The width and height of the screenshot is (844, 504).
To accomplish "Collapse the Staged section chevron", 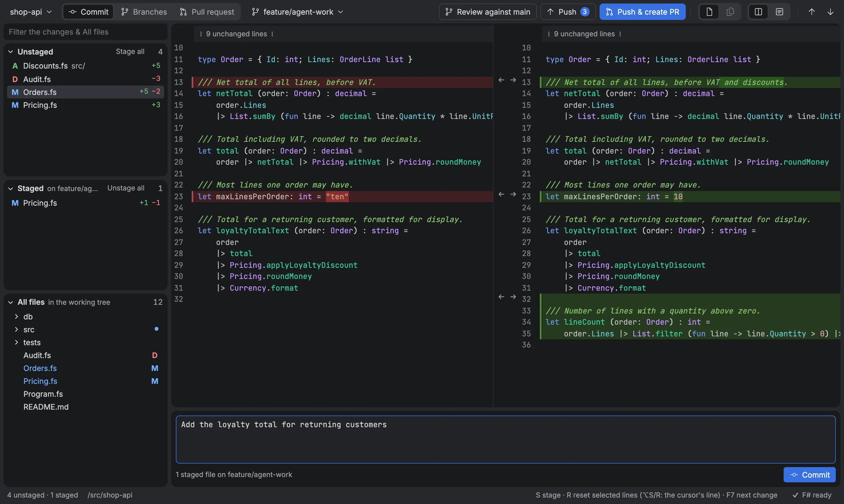I will tap(11, 188).
